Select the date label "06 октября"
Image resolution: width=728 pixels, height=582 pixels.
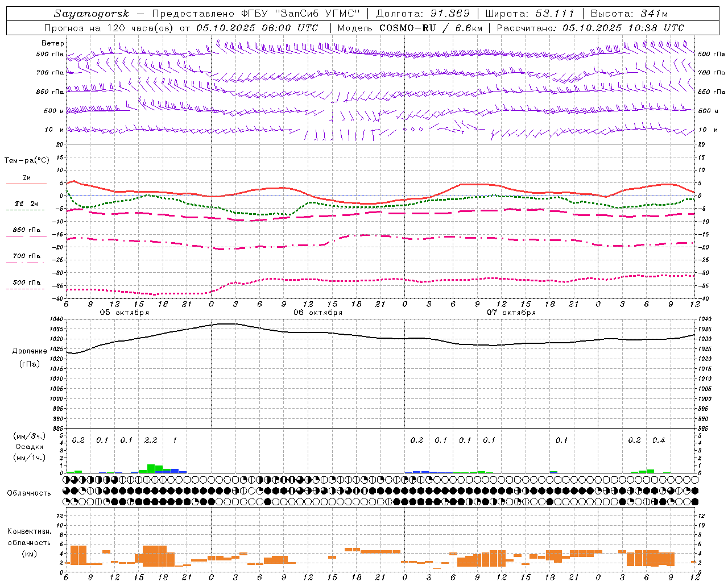[x=318, y=313]
